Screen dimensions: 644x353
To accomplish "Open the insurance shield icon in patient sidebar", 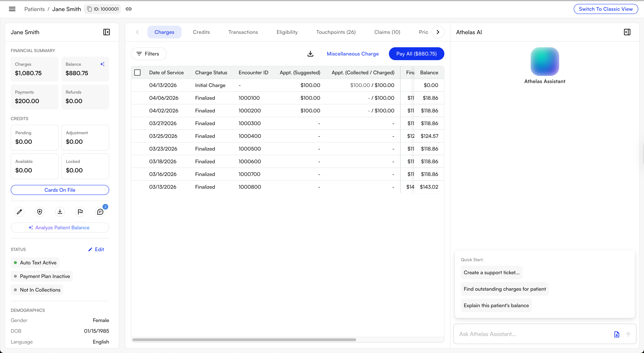I will click(x=40, y=212).
